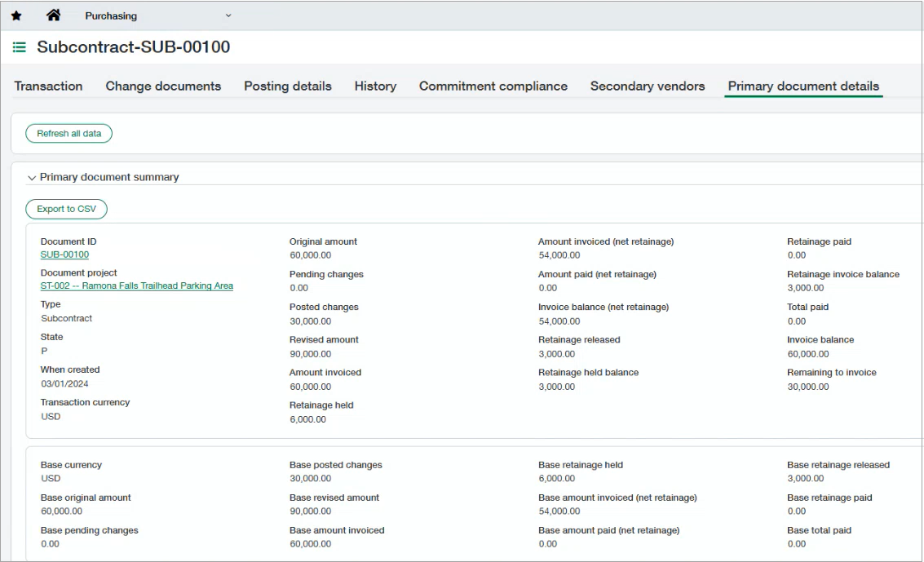Select the Primary document details tab
This screenshot has width=924, height=562.
803,86
